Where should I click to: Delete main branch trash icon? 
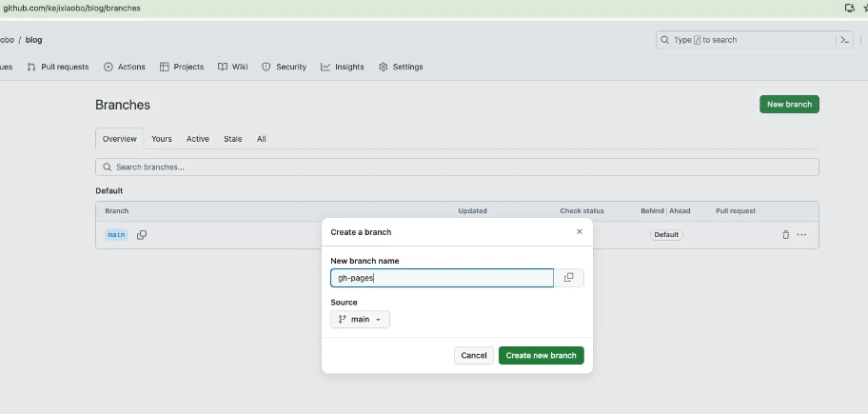[x=785, y=235]
